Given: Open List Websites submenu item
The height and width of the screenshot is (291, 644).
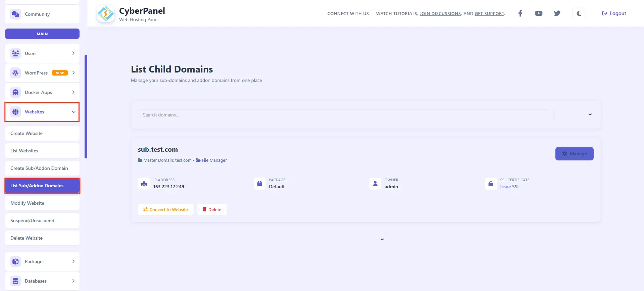Looking at the screenshot, I should click(42, 151).
